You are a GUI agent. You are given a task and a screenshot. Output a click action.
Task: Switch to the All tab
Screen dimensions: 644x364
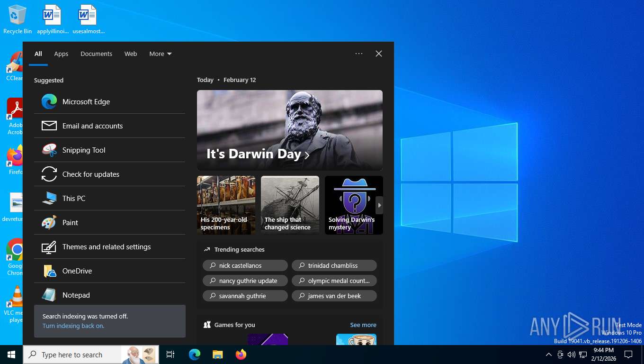point(38,54)
